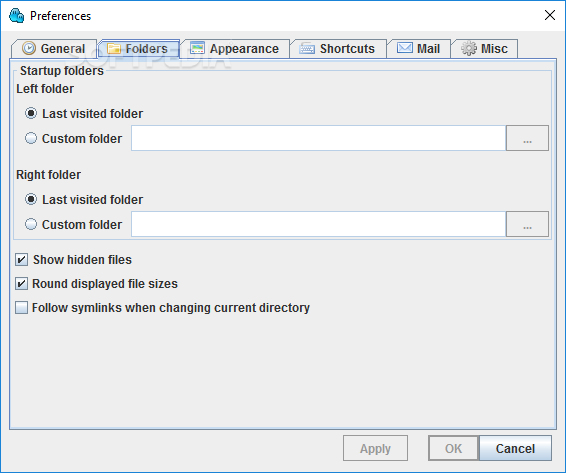Cancel the Preferences dialog
This screenshot has width=566, height=473.
[x=515, y=448]
